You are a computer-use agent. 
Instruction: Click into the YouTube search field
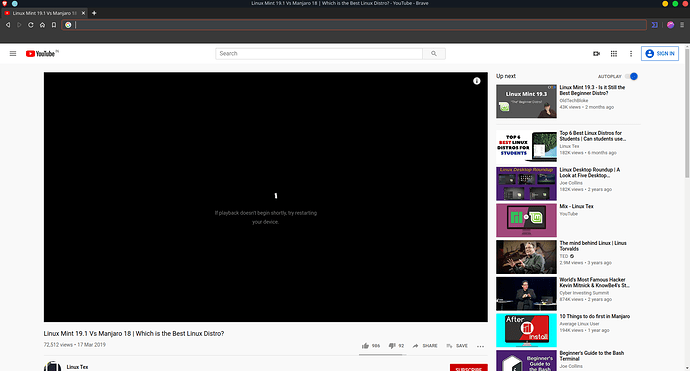click(319, 54)
